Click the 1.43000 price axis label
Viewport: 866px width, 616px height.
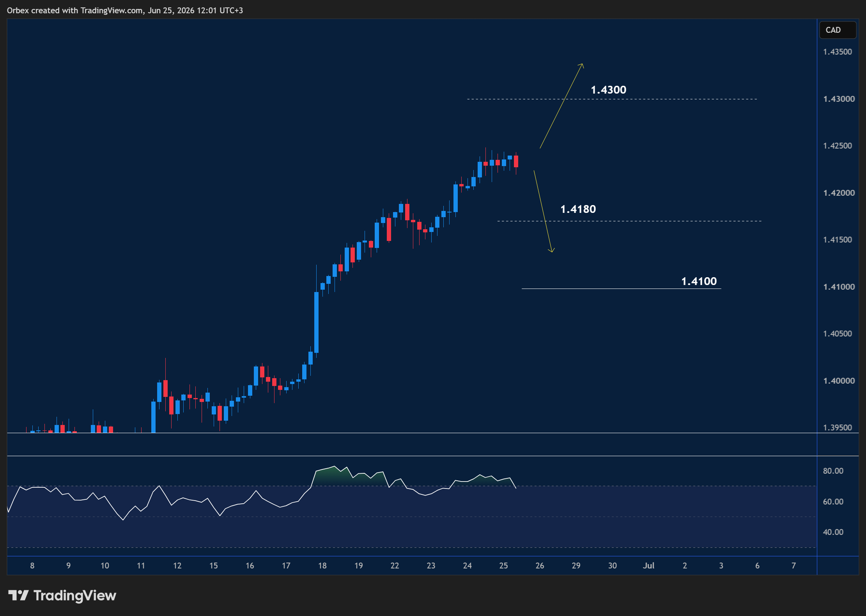point(839,99)
